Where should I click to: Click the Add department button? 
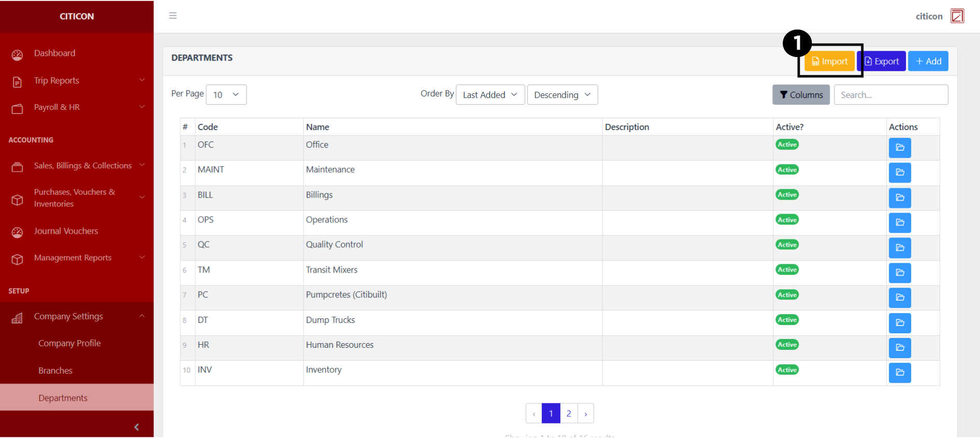pyautogui.click(x=928, y=61)
